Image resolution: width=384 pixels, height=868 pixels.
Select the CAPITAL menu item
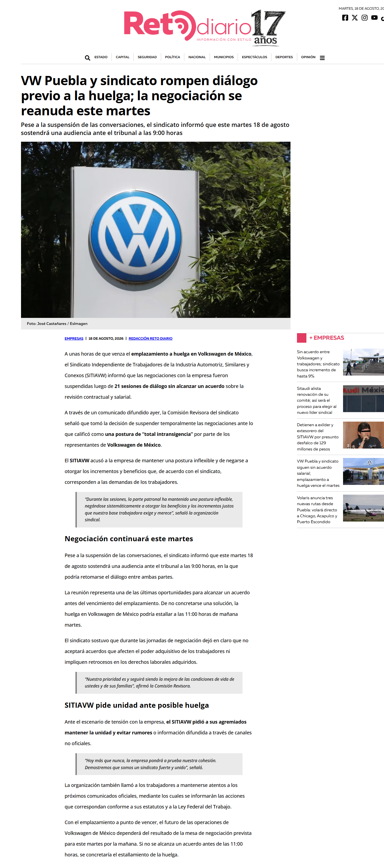click(122, 57)
